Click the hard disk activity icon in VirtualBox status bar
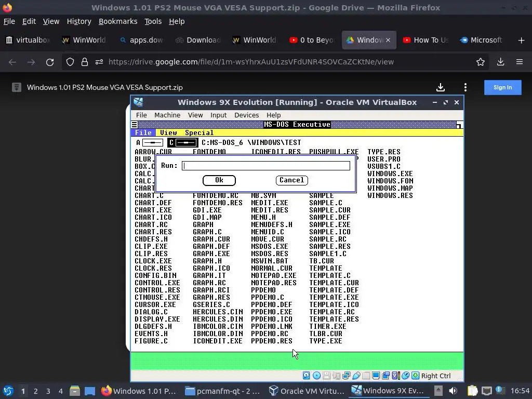Screen dimensions: 532x399 click(306, 375)
